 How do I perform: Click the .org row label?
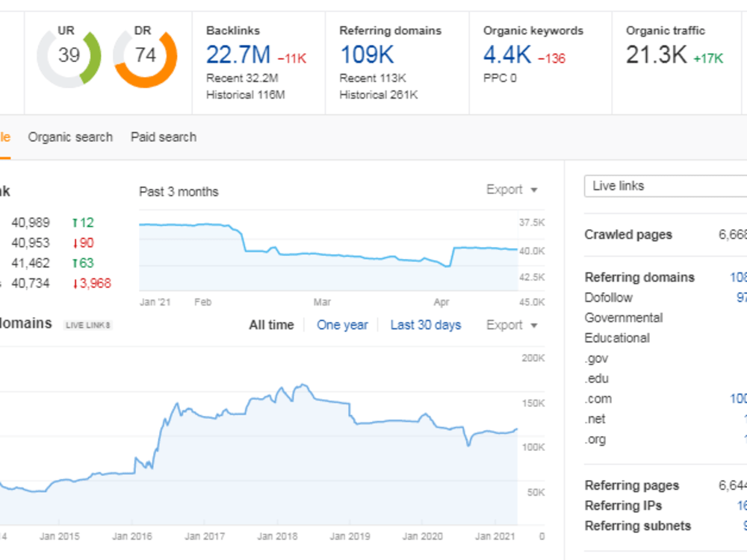pos(595,440)
